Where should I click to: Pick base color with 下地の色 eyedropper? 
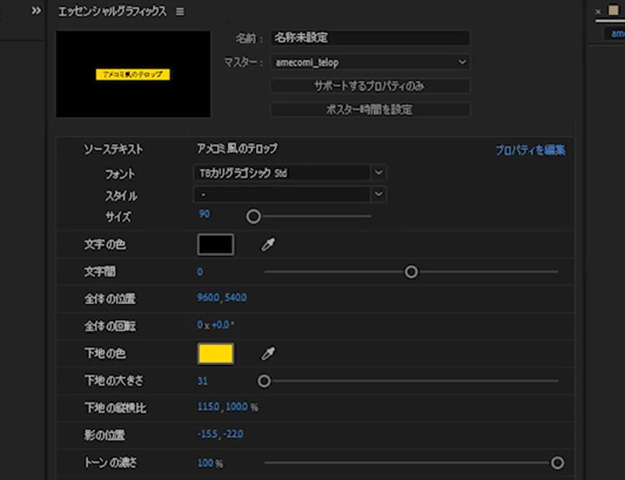(268, 353)
